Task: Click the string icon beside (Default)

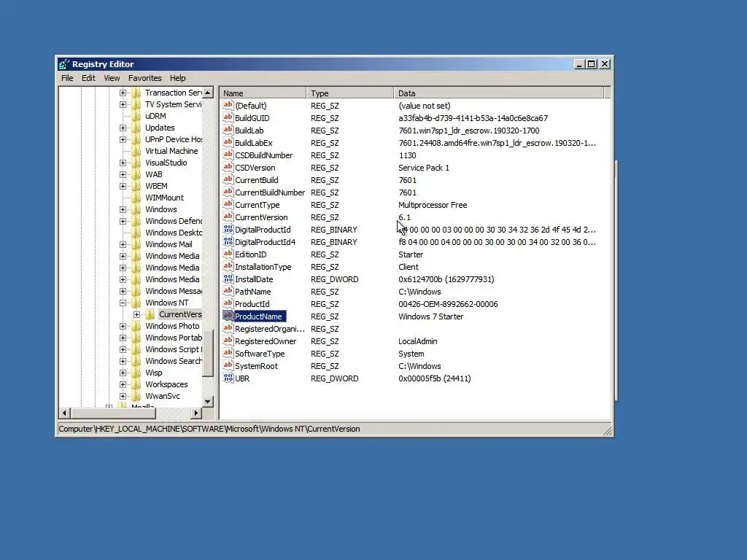Action: click(228, 105)
